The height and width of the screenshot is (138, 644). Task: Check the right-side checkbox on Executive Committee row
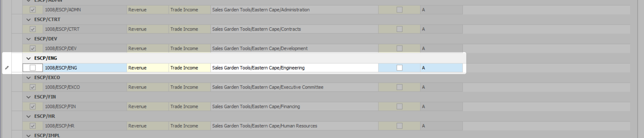coord(399,87)
